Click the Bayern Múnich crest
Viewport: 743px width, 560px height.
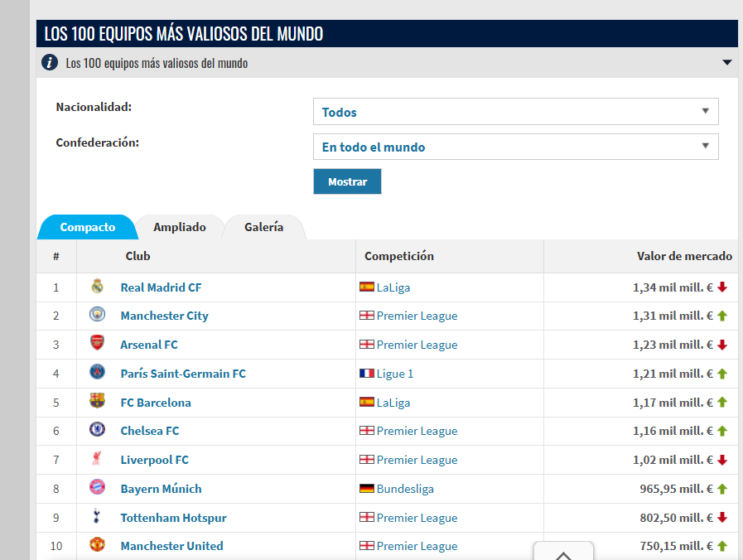(97, 487)
